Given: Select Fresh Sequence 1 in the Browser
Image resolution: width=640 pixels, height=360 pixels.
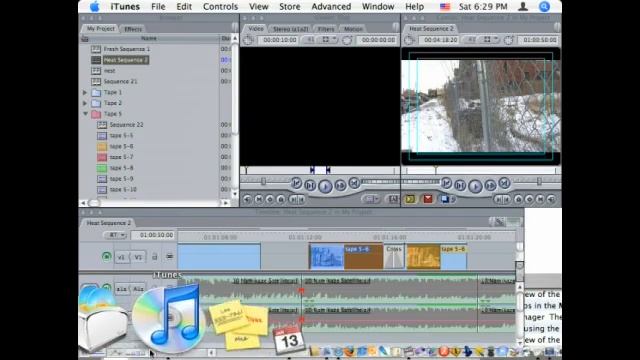Looking at the screenshot, I should (127, 49).
